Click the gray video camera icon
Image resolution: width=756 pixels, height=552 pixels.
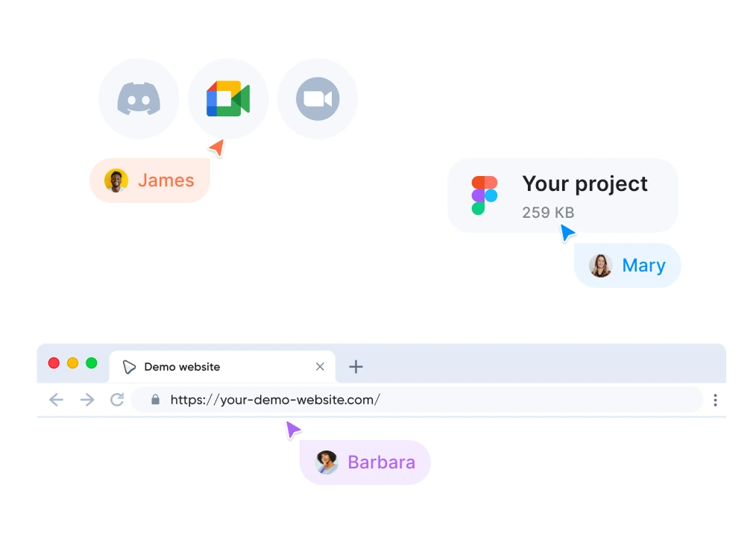tap(318, 99)
